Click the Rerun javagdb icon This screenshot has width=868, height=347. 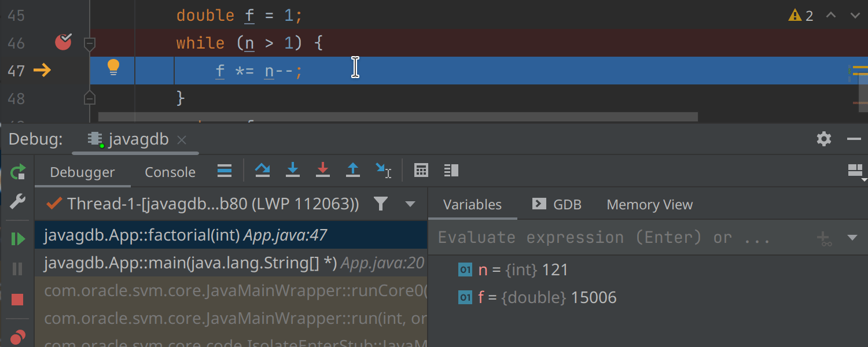pyautogui.click(x=17, y=172)
